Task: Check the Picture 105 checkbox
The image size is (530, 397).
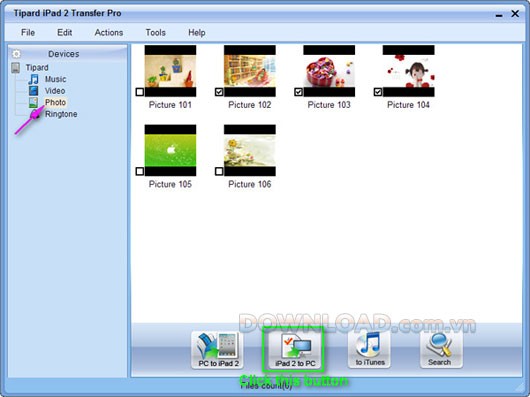Action: [140, 171]
